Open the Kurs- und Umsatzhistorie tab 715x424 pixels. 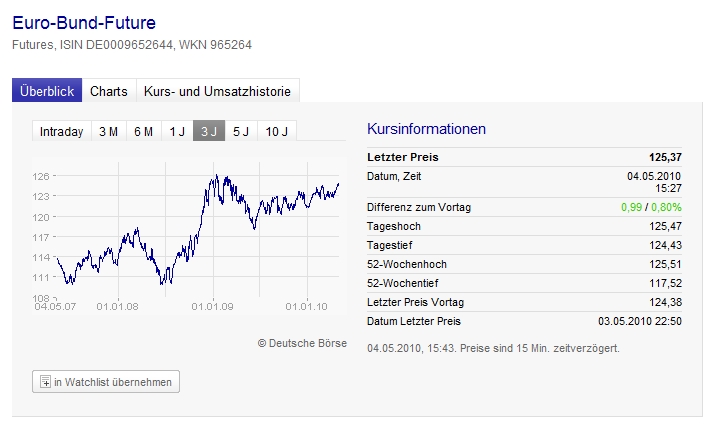click(x=217, y=91)
